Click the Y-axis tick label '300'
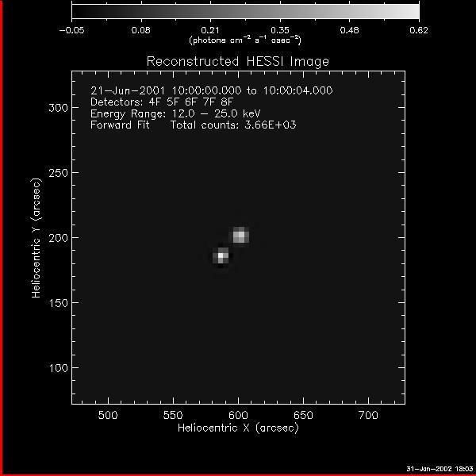 coord(58,108)
